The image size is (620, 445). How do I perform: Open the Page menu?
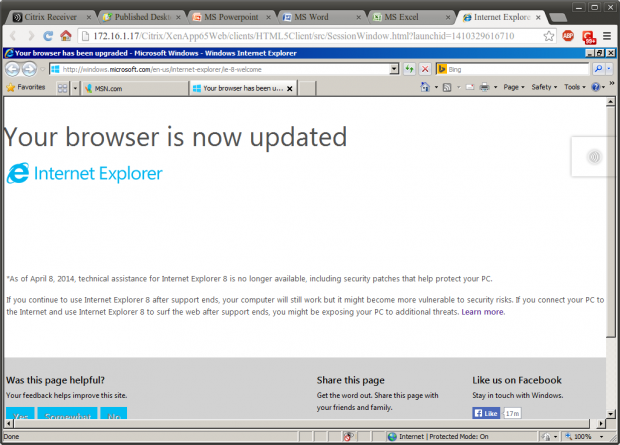click(514, 87)
